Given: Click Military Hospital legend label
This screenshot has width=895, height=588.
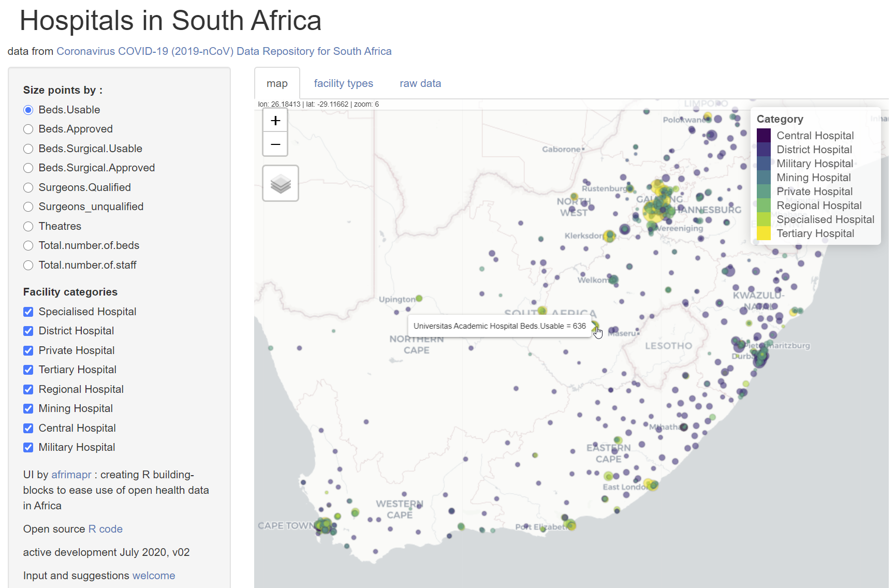Looking at the screenshot, I should (x=815, y=164).
